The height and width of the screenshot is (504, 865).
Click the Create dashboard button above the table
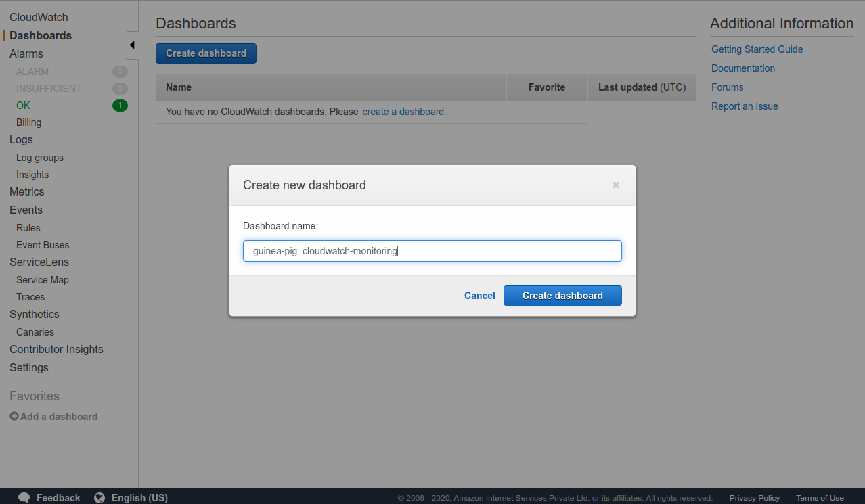click(206, 53)
